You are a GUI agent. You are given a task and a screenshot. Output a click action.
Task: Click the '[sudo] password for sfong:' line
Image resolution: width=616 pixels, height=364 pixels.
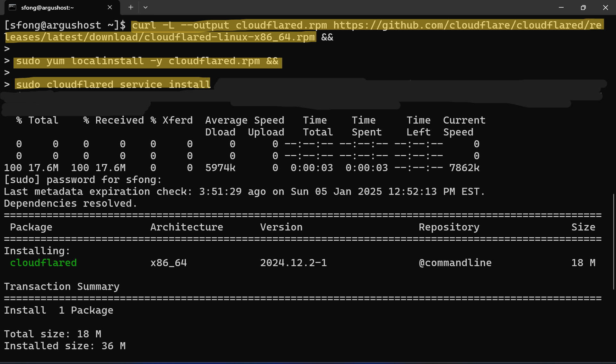83,180
